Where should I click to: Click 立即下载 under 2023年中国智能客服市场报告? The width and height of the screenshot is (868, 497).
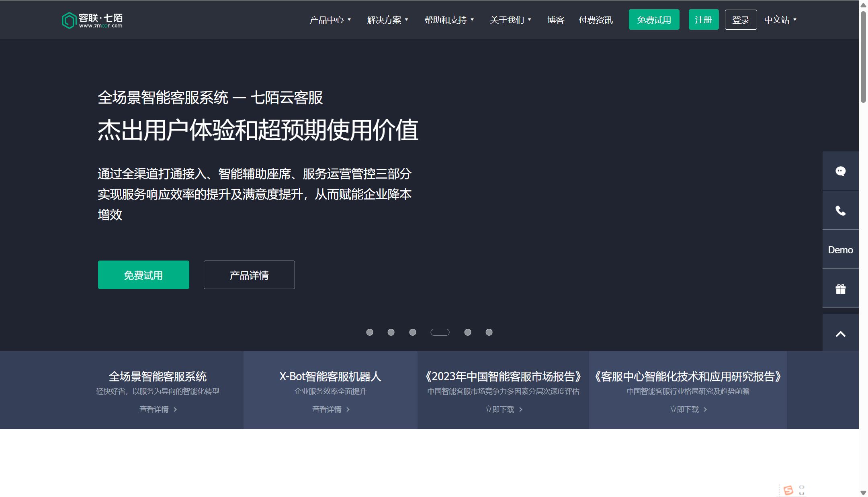(x=503, y=409)
